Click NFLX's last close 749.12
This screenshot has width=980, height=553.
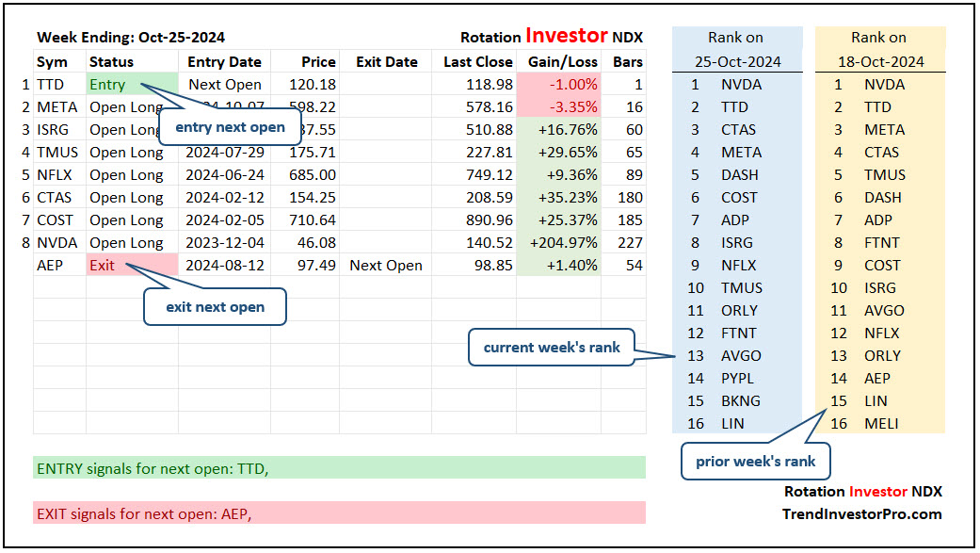[x=490, y=174]
